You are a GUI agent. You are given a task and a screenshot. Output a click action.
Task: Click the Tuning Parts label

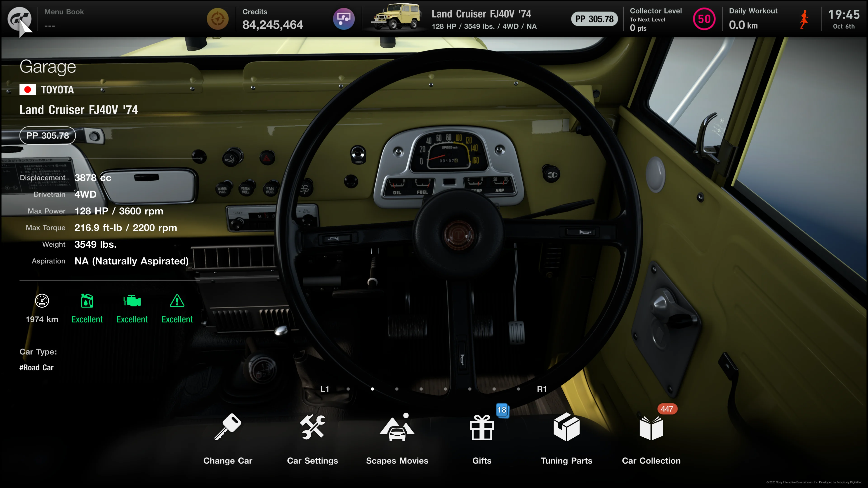566,461
